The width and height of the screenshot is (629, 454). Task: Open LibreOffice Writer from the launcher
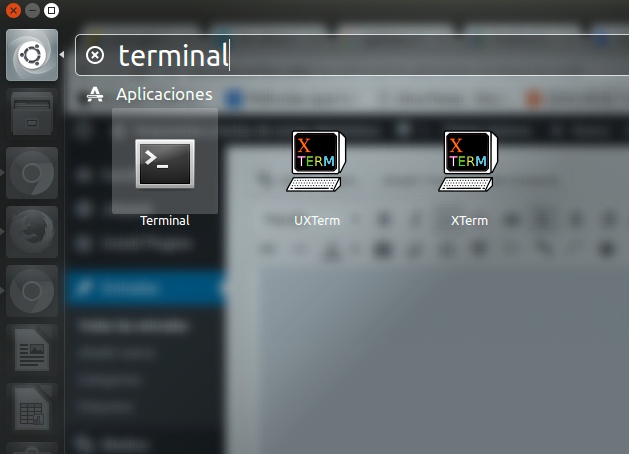coord(32,350)
